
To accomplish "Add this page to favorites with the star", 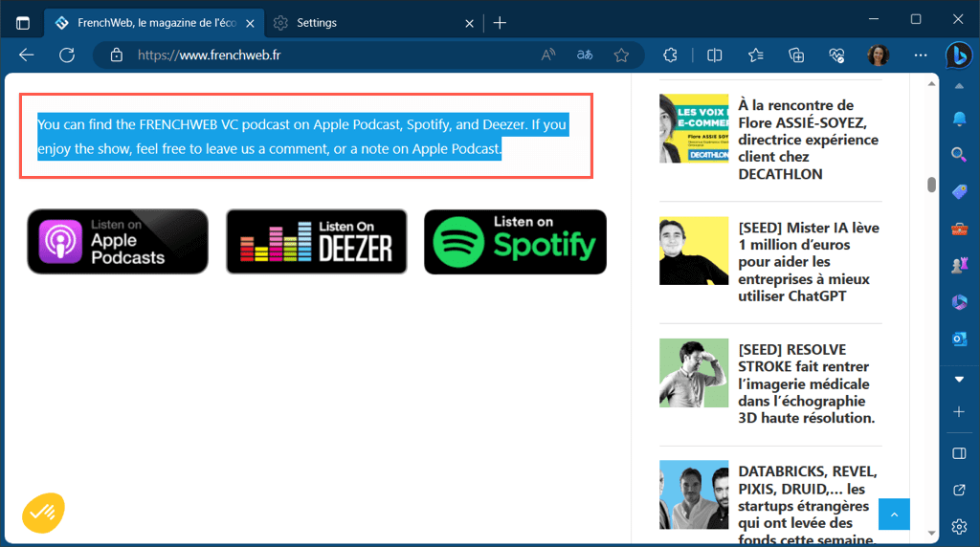I will [621, 55].
